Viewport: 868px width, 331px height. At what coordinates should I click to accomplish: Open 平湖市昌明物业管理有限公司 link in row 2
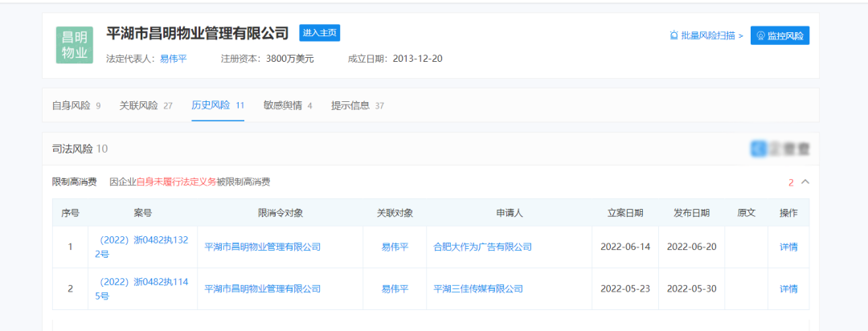point(262,289)
